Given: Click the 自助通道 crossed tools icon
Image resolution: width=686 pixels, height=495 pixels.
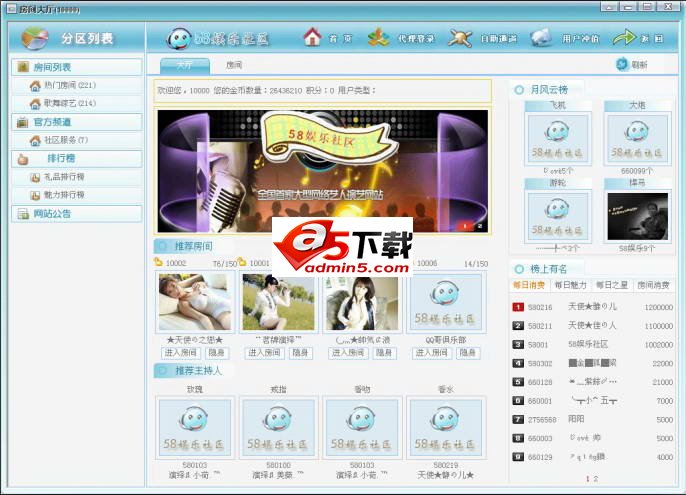Looking at the screenshot, I should [x=460, y=38].
